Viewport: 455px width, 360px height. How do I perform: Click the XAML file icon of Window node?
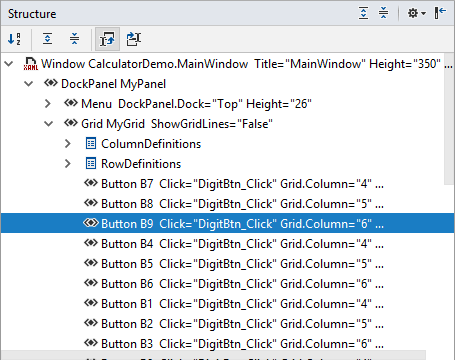31,64
